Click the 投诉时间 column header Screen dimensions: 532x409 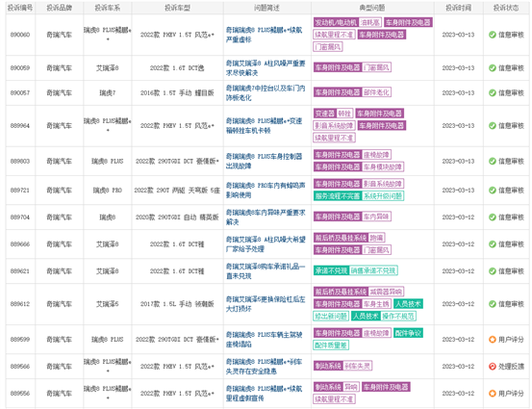coord(458,8)
